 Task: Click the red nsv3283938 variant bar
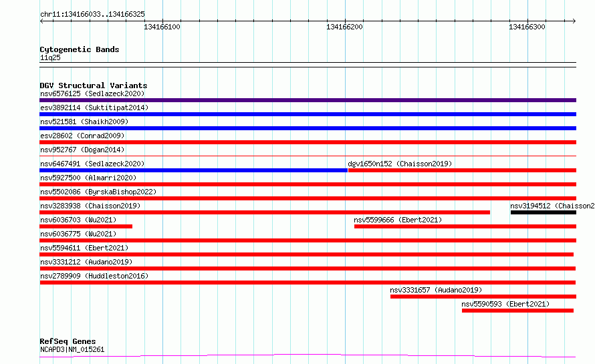[265, 212]
